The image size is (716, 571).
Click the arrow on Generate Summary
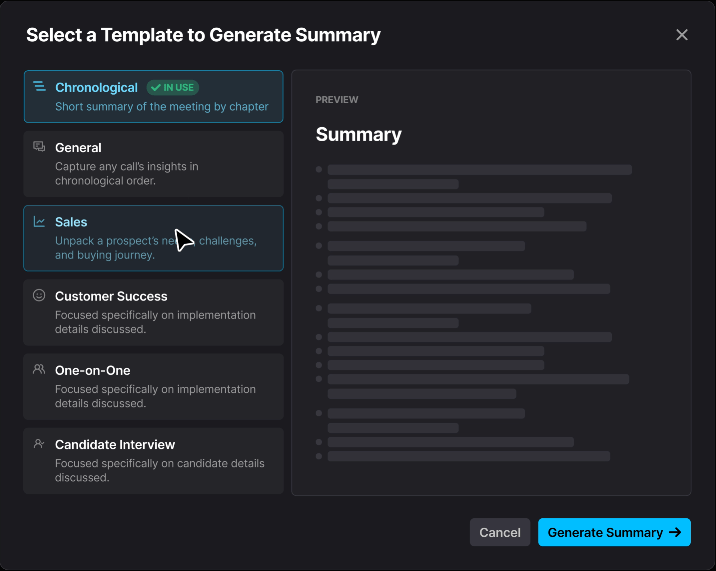(x=675, y=532)
